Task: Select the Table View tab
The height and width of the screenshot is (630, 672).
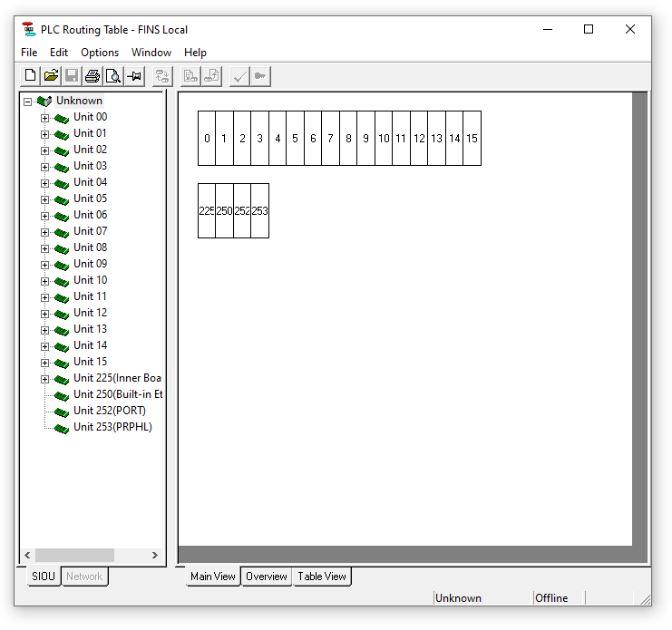Action: pyautogui.click(x=322, y=577)
